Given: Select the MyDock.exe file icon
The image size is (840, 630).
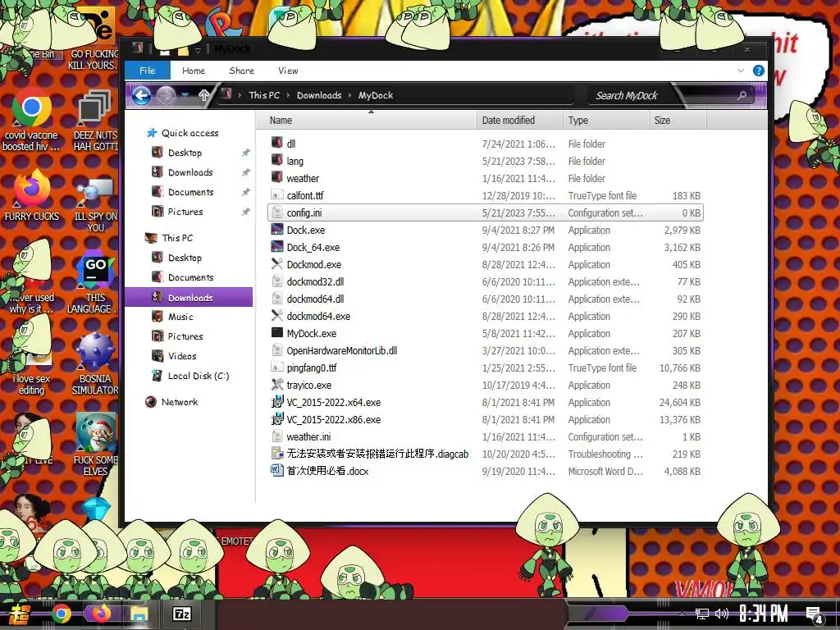Looking at the screenshot, I should click(x=277, y=333).
